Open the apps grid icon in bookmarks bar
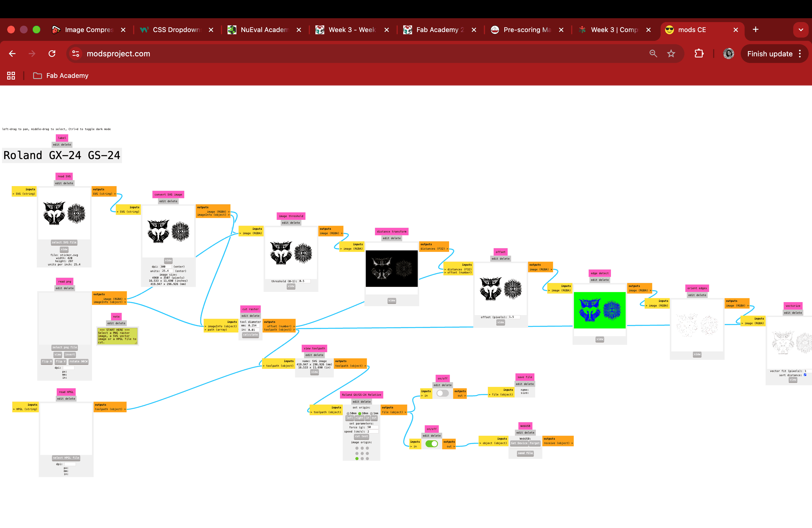The width and height of the screenshot is (812, 528). 11,76
